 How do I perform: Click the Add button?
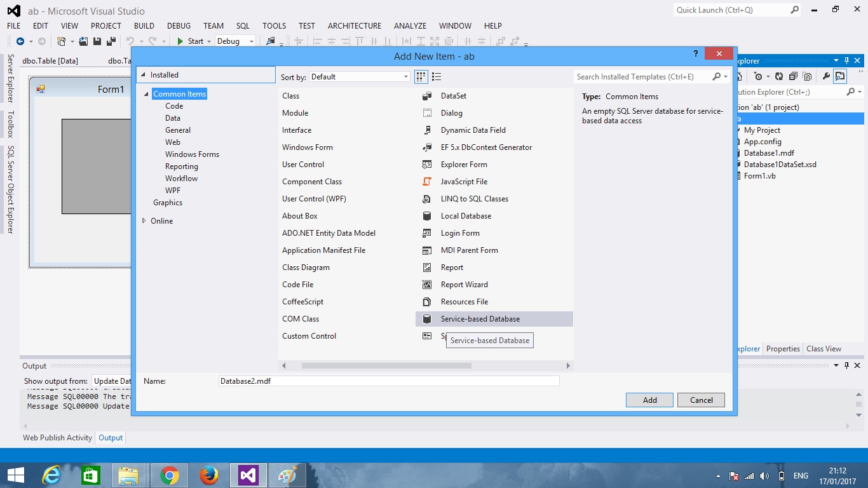[649, 400]
